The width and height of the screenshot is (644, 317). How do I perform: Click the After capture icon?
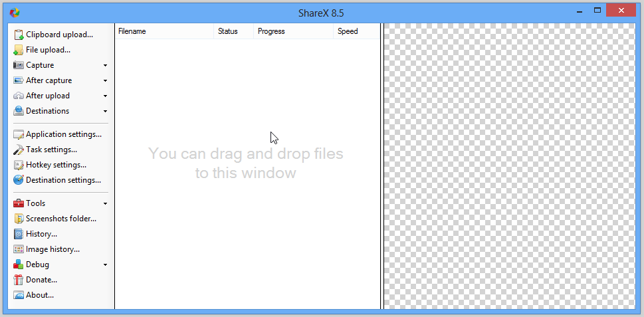(19, 80)
